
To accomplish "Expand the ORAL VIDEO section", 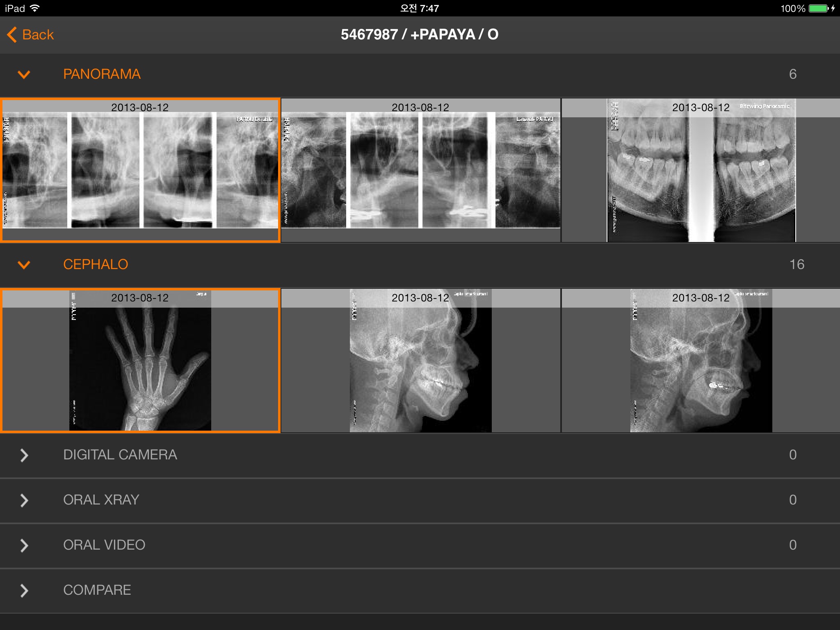I will [x=25, y=544].
